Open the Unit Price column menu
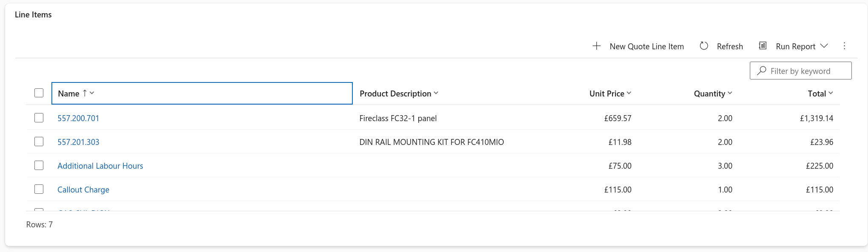Viewport: 868px width, 252px height. pos(630,93)
